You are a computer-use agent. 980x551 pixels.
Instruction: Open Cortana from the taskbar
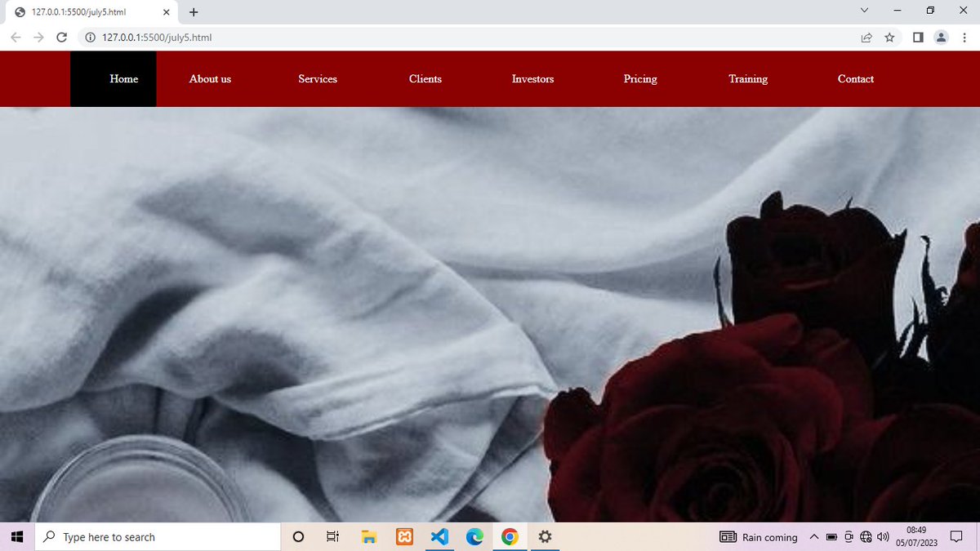[x=298, y=536]
